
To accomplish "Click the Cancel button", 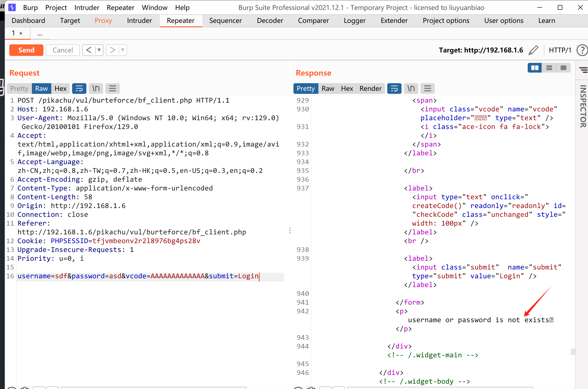I will click(x=63, y=50).
